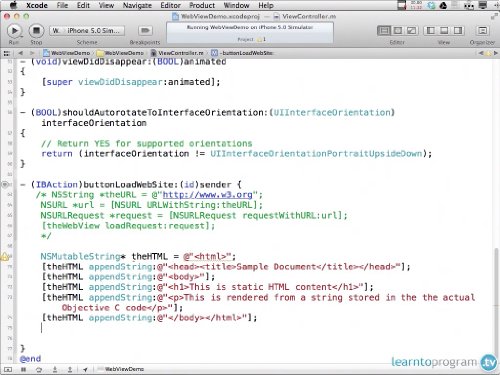
Task: Select the Standard editor mode
Action: [384, 31]
